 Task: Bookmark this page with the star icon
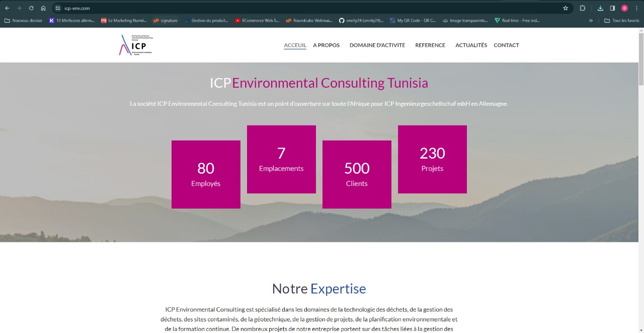pyautogui.click(x=566, y=8)
